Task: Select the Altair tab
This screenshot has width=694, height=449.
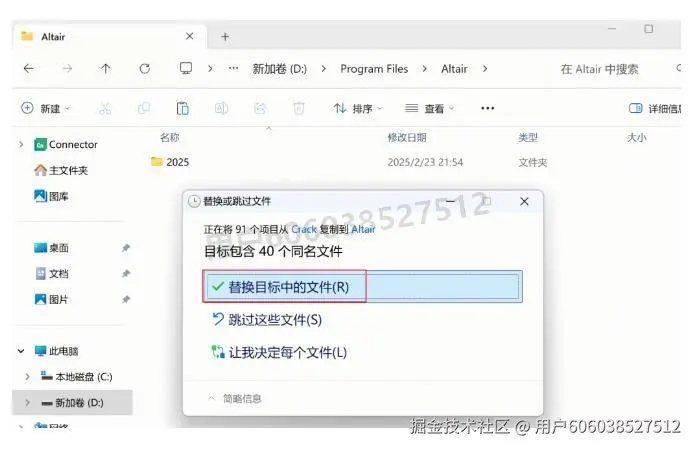Action: click(109, 36)
